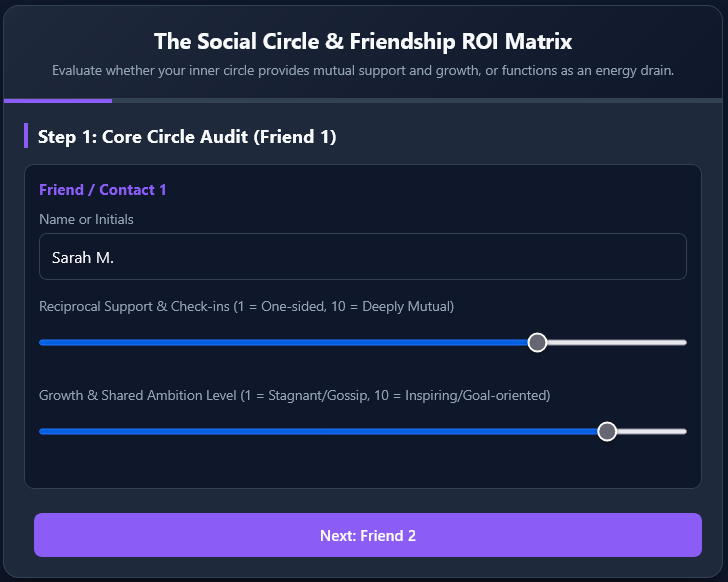728x582 pixels.
Task: Click the 'Name or Initials' label
Action: click(86, 219)
